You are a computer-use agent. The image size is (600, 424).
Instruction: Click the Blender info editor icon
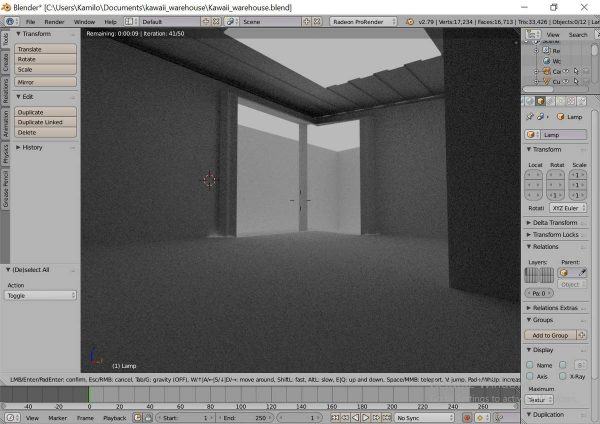pos(8,20)
